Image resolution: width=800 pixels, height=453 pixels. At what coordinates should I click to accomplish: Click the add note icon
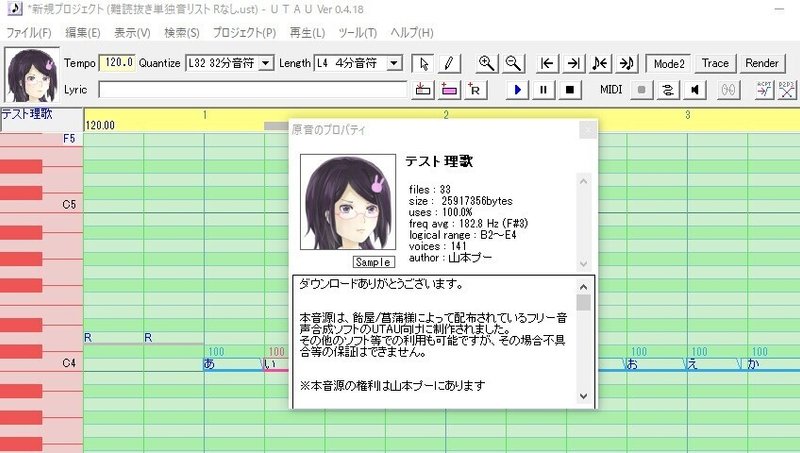point(449,90)
